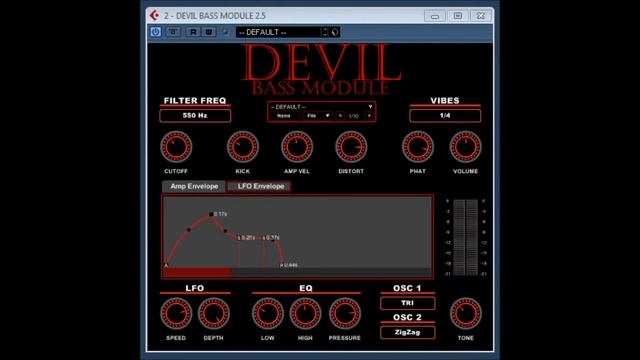The image size is (640, 360).
Task: Click the AMP VEL knob
Action: pyautogui.click(x=297, y=147)
